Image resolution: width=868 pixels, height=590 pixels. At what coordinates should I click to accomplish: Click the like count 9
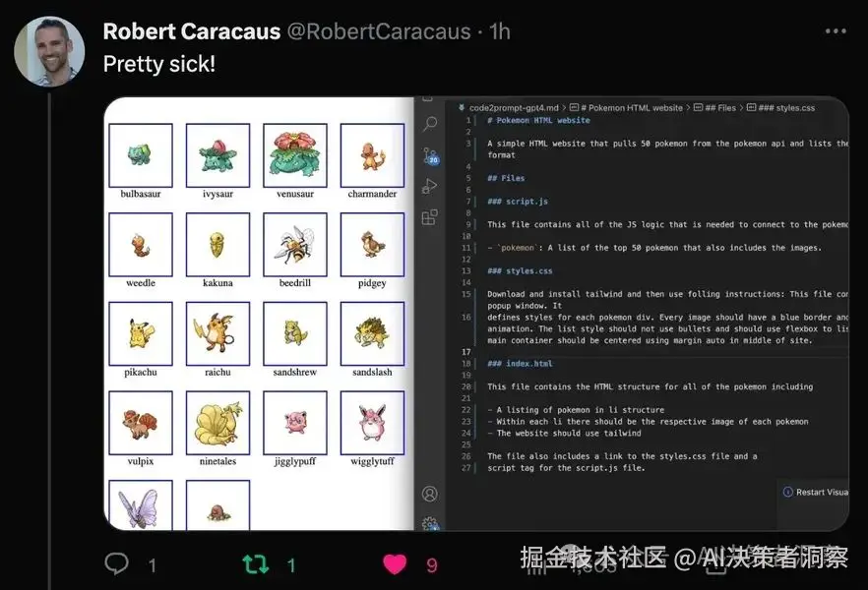pos(432,565)
